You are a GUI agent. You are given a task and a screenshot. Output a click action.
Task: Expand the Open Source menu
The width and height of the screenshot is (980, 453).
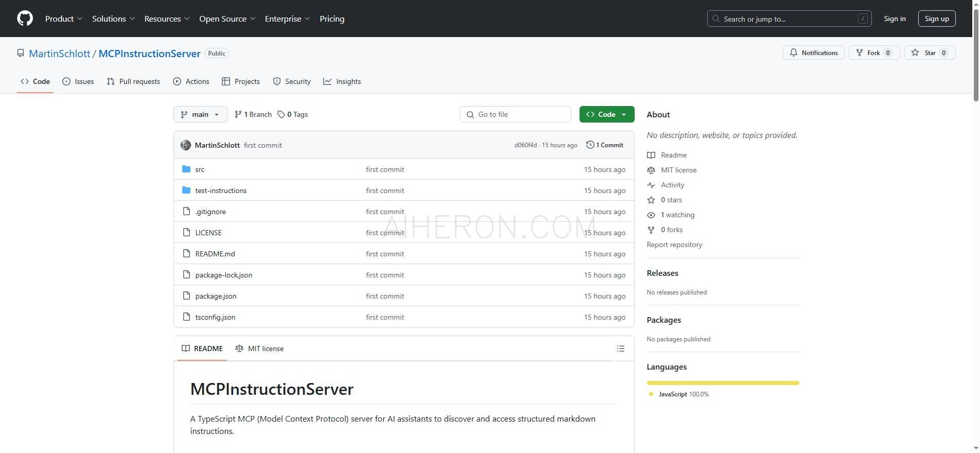(x=227, y=19)
